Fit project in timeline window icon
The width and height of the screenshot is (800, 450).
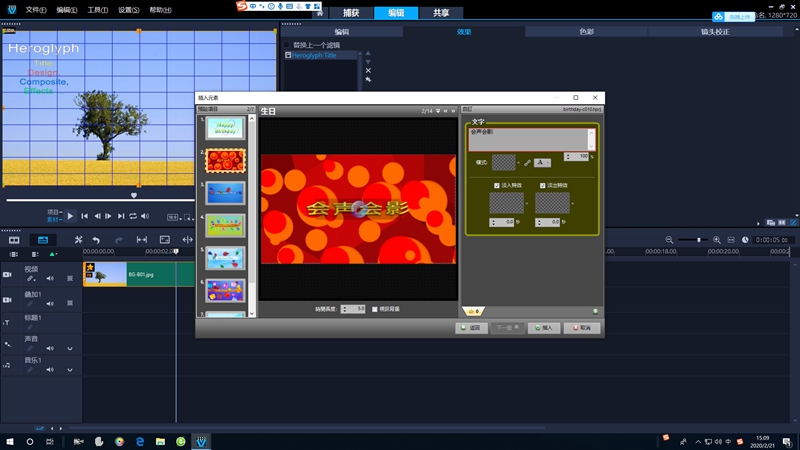(x=731, y=240)
